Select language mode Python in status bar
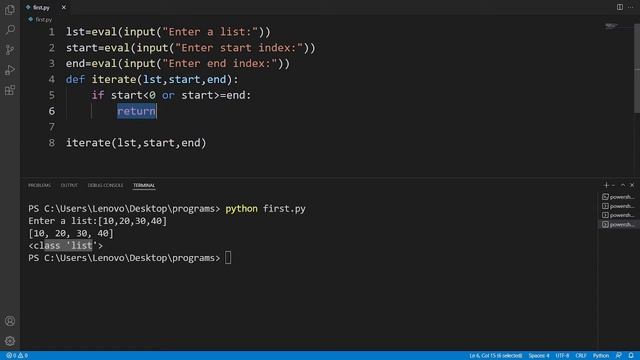 point(600,356)
